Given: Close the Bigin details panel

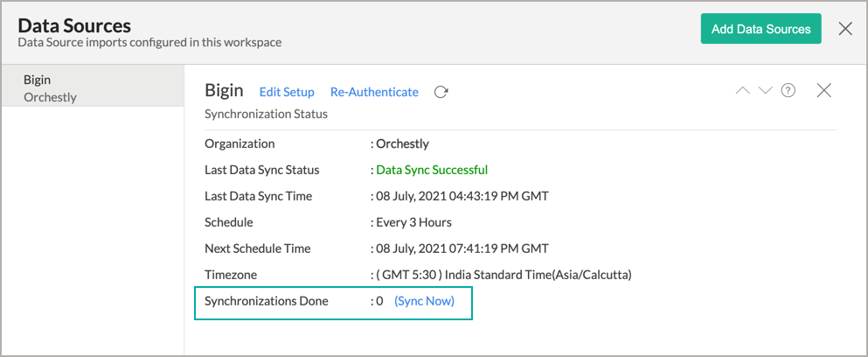Looking at the screenshot, I should click(824, 91).
